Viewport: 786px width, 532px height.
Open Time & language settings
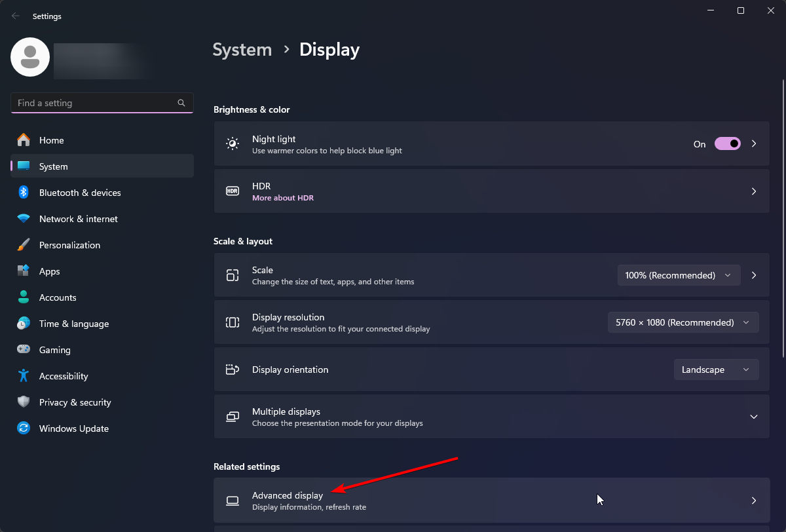[102, 324]
